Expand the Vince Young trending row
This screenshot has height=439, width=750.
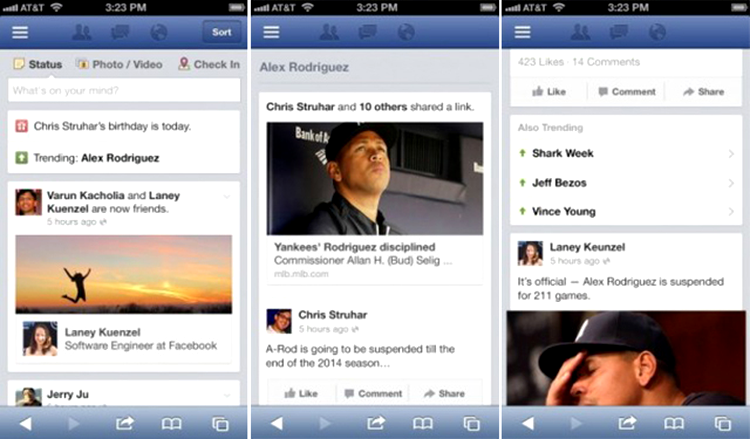coord(626,211)
